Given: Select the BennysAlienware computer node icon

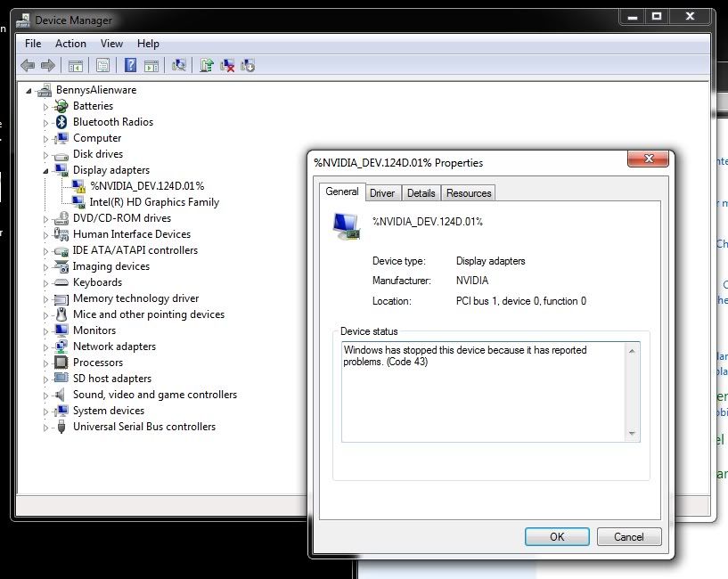Looking at the screenshot, I should point(45,90).
